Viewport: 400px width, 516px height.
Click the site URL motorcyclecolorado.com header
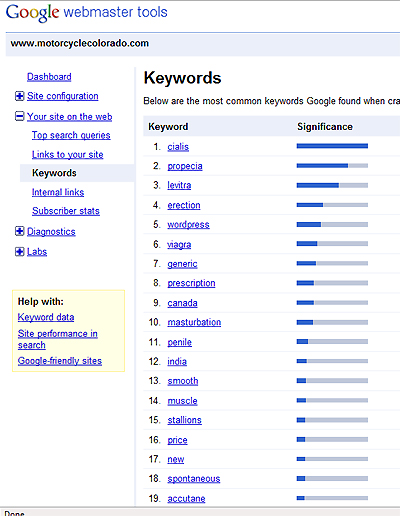click(x=80, y=43)
